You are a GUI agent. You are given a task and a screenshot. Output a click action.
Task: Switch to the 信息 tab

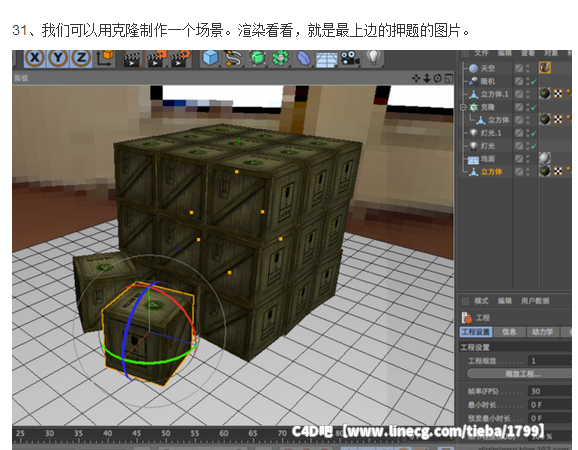pyautogui.click(x=509, y=332)
